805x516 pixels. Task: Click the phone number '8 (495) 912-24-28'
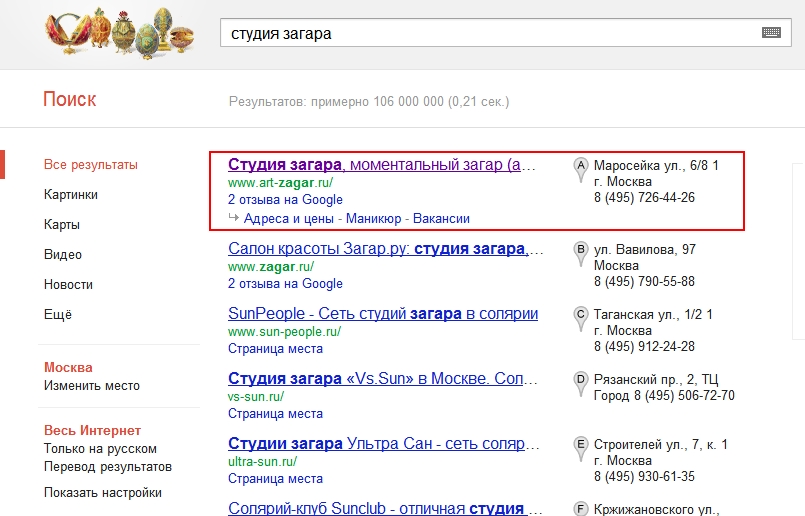click(644, 347)
